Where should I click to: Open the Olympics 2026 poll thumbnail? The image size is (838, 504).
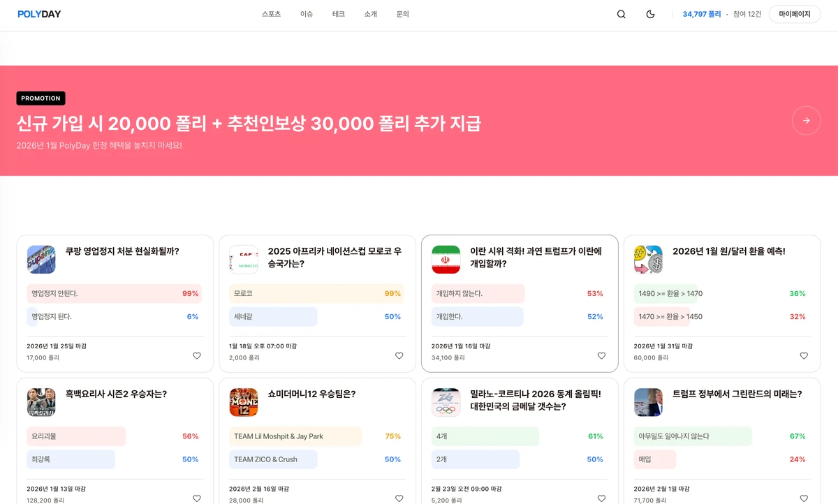[446, 403]
